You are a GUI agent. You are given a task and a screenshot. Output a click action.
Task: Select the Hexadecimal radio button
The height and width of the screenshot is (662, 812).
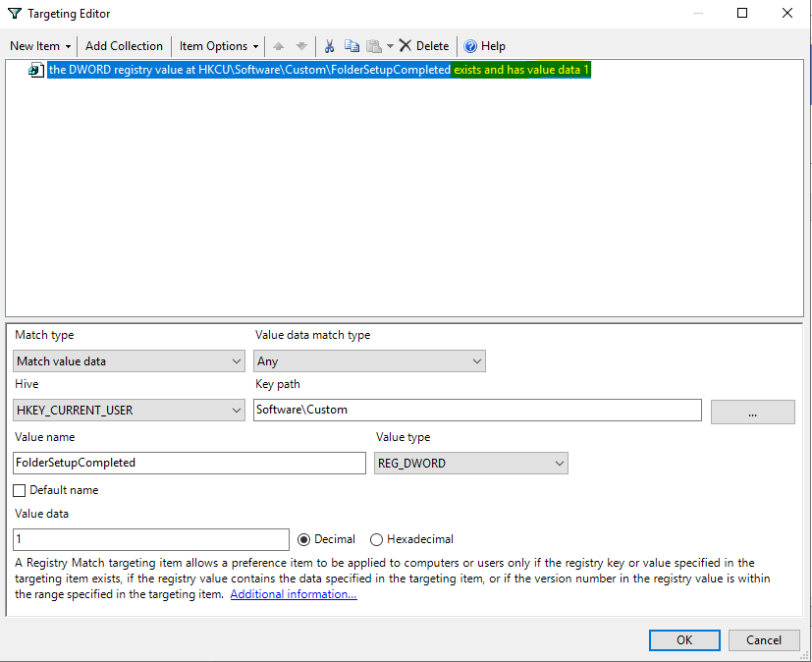(376, 539)
